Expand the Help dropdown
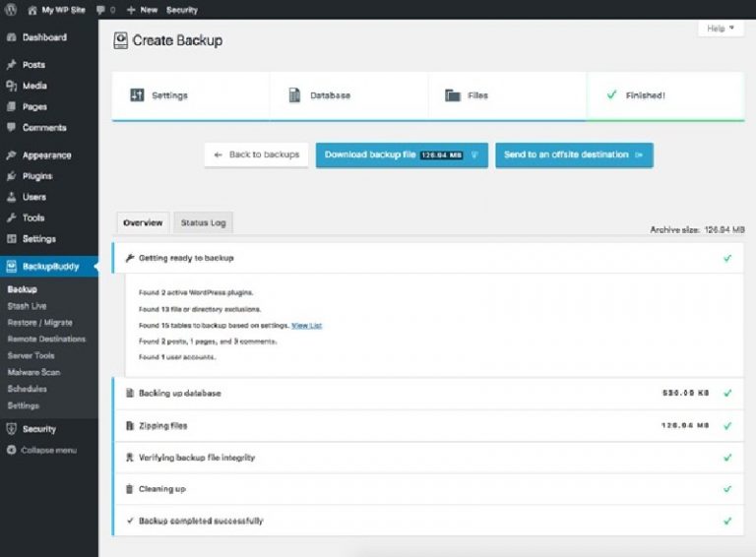 pos(721,29)
